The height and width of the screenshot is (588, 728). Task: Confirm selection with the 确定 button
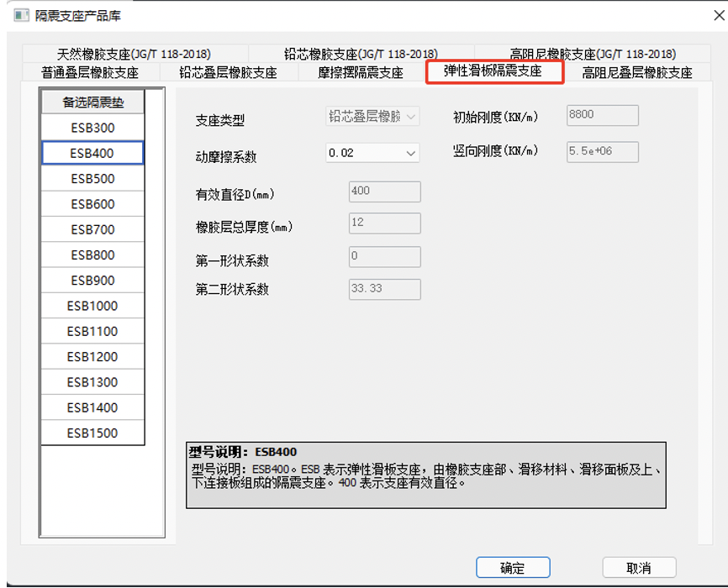point(513,567)
